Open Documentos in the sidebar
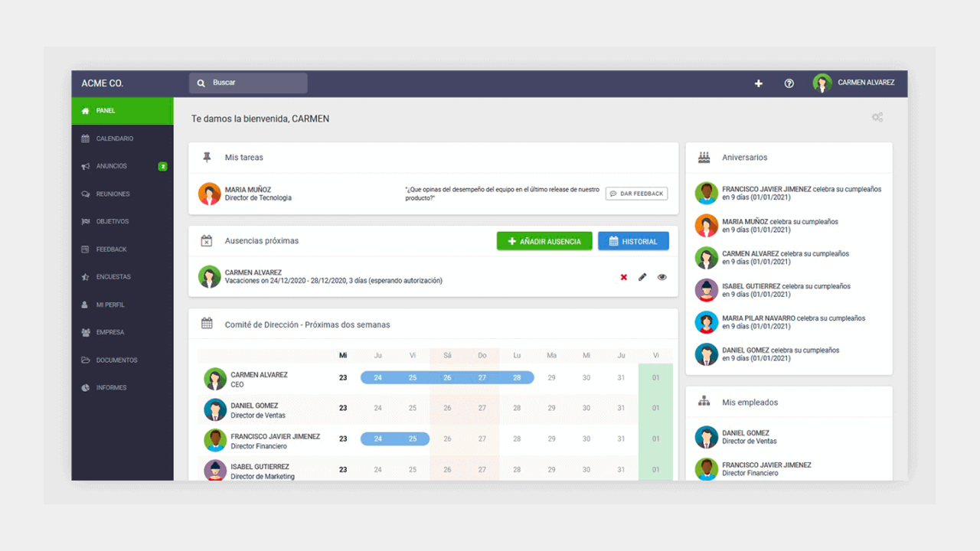Viewport: 980px width, 551px height. 122,360
